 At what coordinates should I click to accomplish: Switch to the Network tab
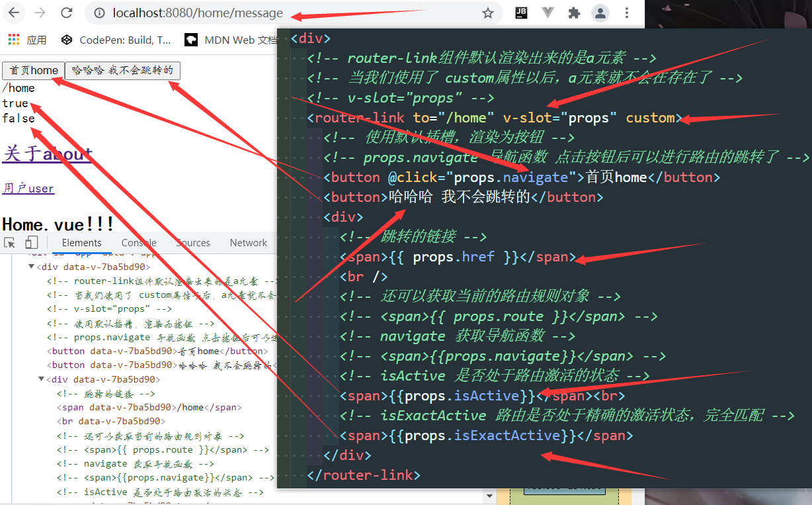click(x=249, y=243)
